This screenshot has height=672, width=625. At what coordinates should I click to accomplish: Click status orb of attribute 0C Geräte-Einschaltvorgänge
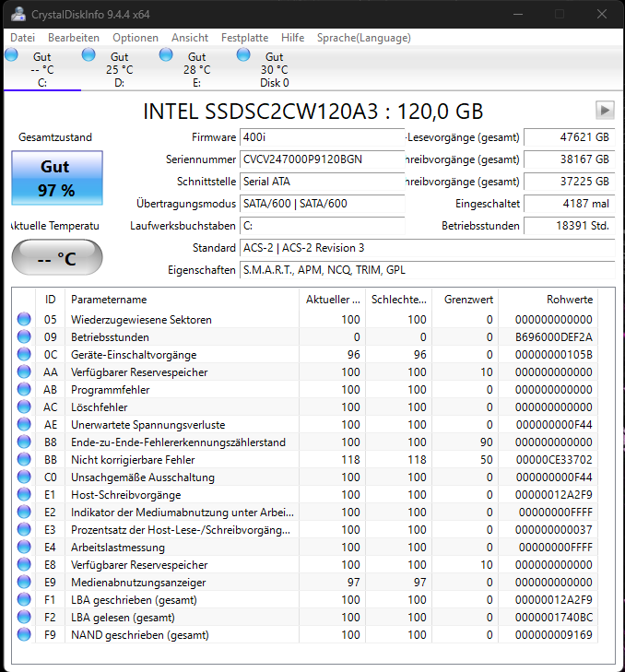click(x=24, y=354)
